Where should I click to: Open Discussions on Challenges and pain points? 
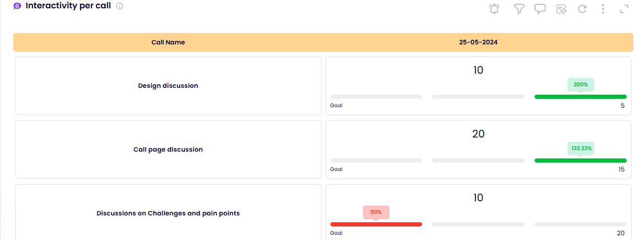[x=168, y=213]
